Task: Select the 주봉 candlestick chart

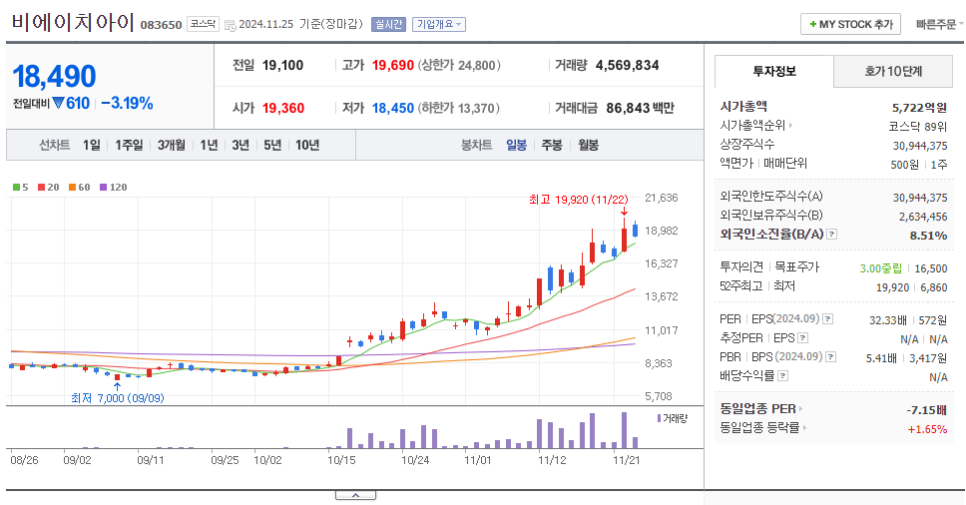Action: coord(551,145)
